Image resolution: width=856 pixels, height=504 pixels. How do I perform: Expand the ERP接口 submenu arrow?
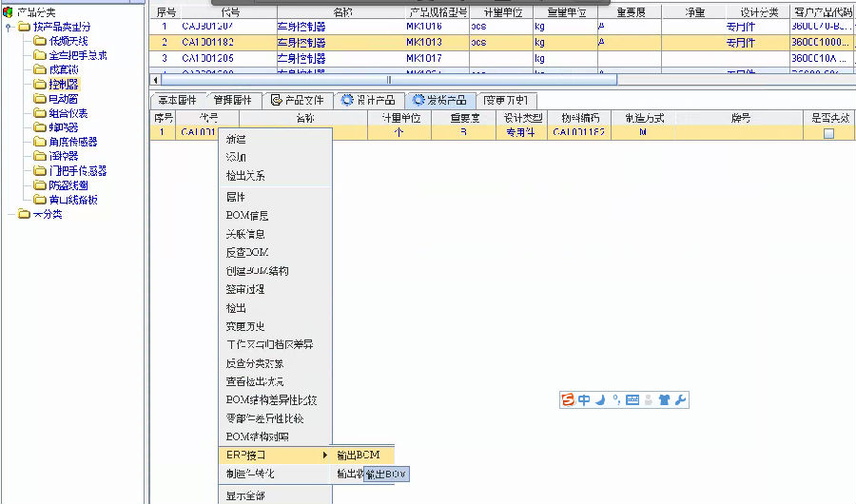324,456
